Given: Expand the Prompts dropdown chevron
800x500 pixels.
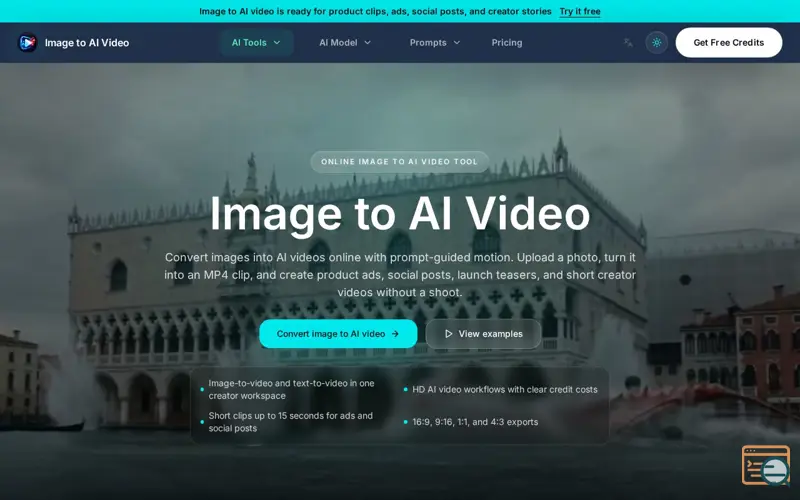Looking at the screenshot, I should (x=457, y=43).
